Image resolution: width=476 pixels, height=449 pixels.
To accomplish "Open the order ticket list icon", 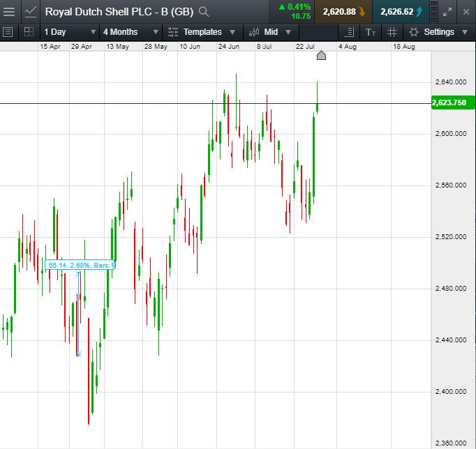I will pos(8,32).
